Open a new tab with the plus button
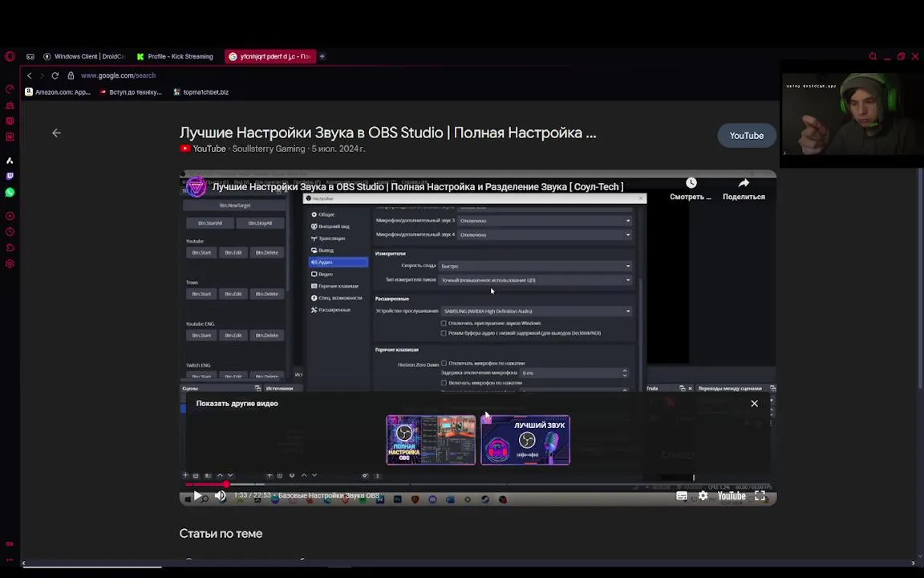 coord(322,57)
